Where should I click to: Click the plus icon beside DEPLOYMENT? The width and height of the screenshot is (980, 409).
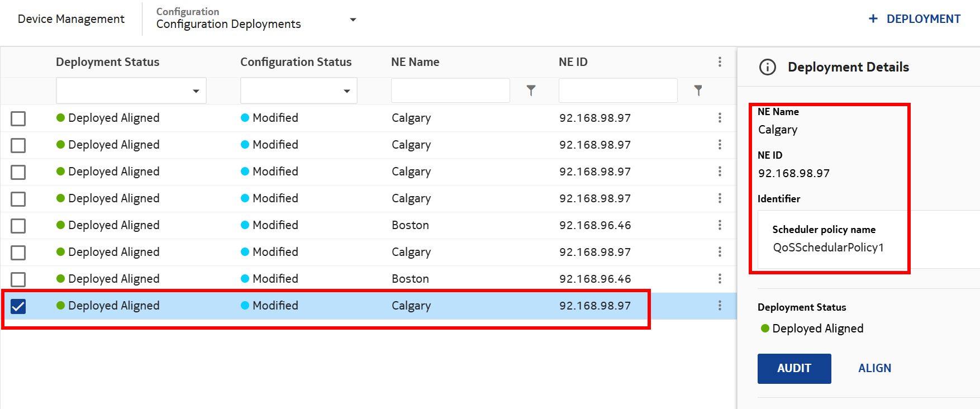tap(873, 19)
